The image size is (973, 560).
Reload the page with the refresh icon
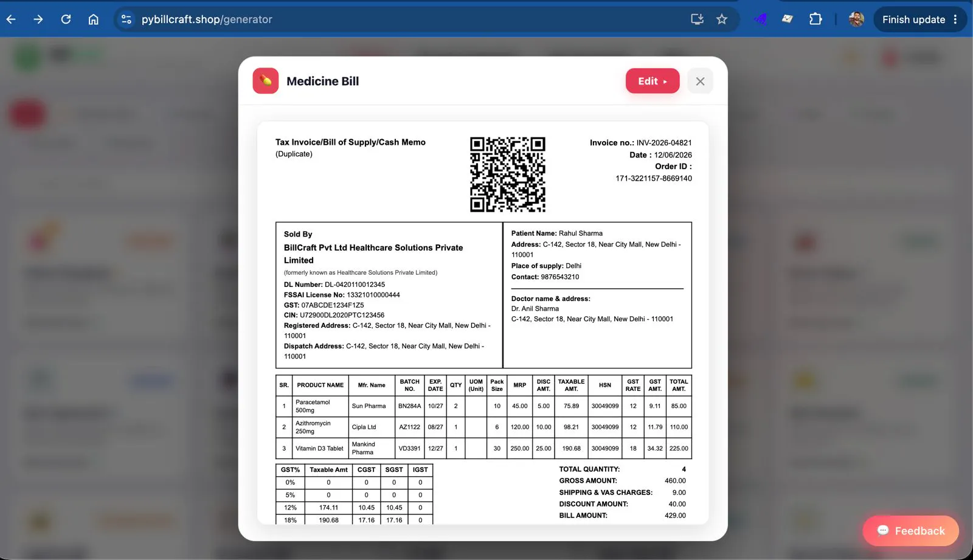click(x=66, y=19)
